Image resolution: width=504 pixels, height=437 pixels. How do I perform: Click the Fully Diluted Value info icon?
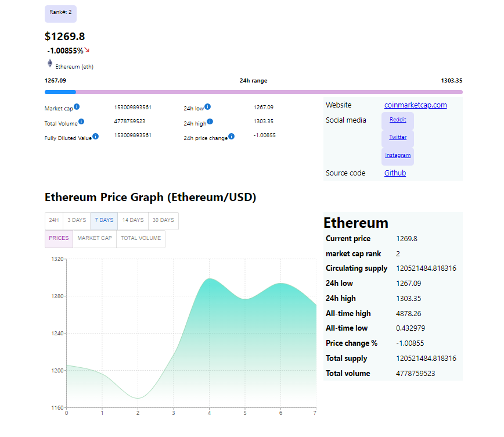coord(95,136)
